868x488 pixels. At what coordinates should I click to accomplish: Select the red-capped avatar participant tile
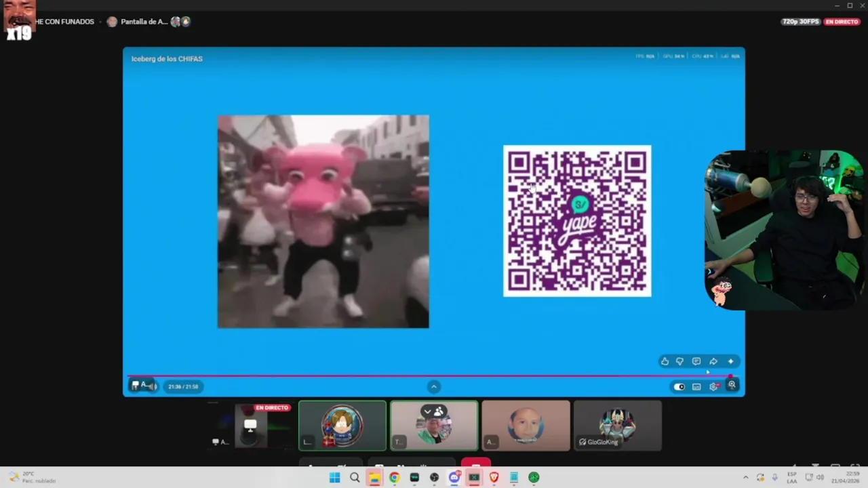pos(342,426)
